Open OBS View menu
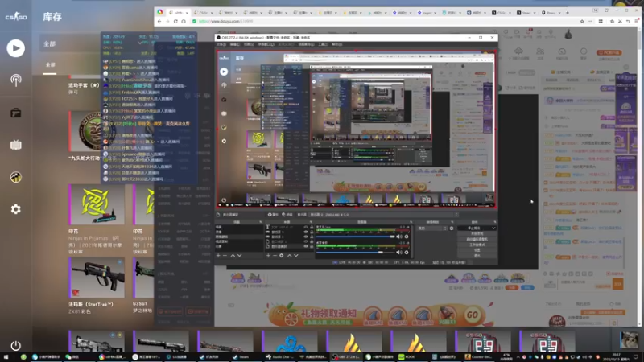Screen dimensions: 644x362 (249, 44)
